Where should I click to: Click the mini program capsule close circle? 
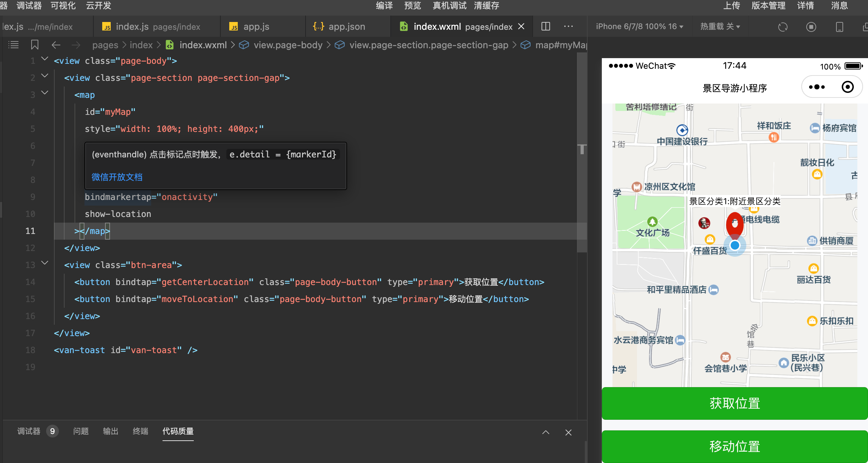pos(847,87)
